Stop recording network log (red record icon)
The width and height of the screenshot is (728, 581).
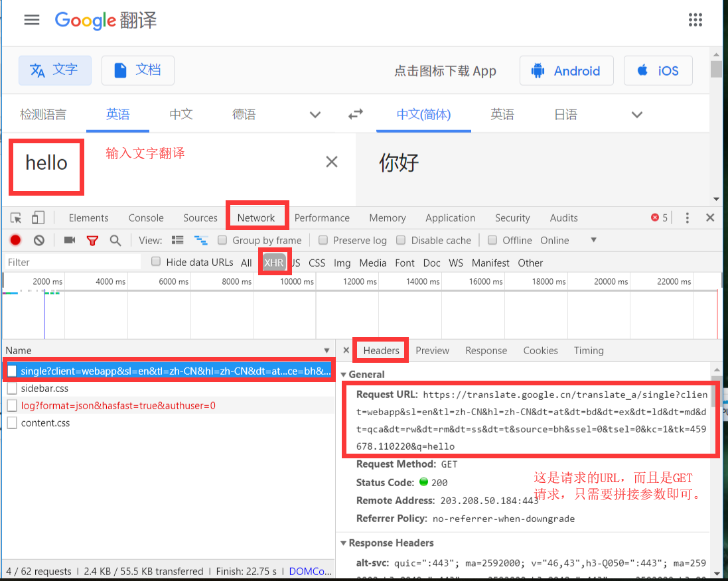[15, 240]
